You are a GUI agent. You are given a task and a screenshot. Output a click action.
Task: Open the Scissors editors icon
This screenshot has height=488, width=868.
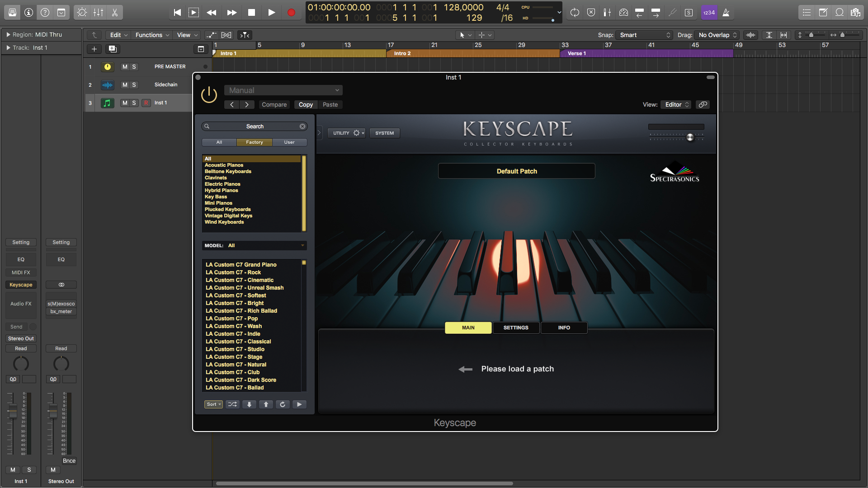[115, 13]
